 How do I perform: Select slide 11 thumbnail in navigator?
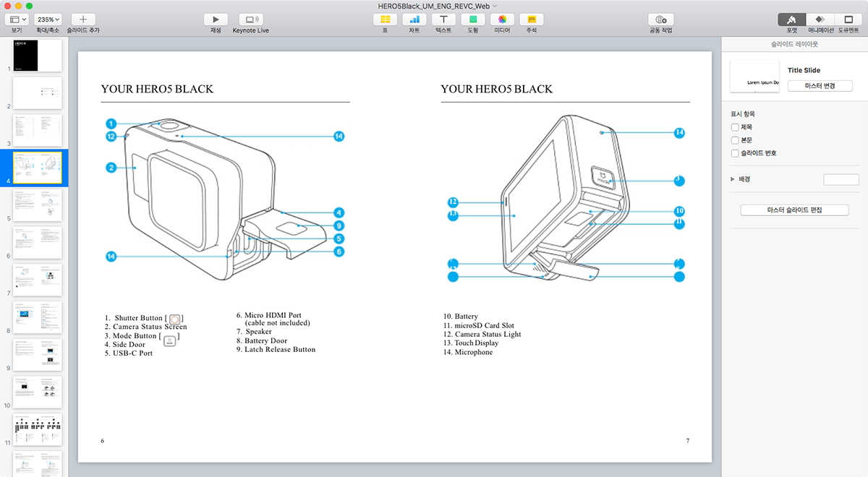(38, 430)
